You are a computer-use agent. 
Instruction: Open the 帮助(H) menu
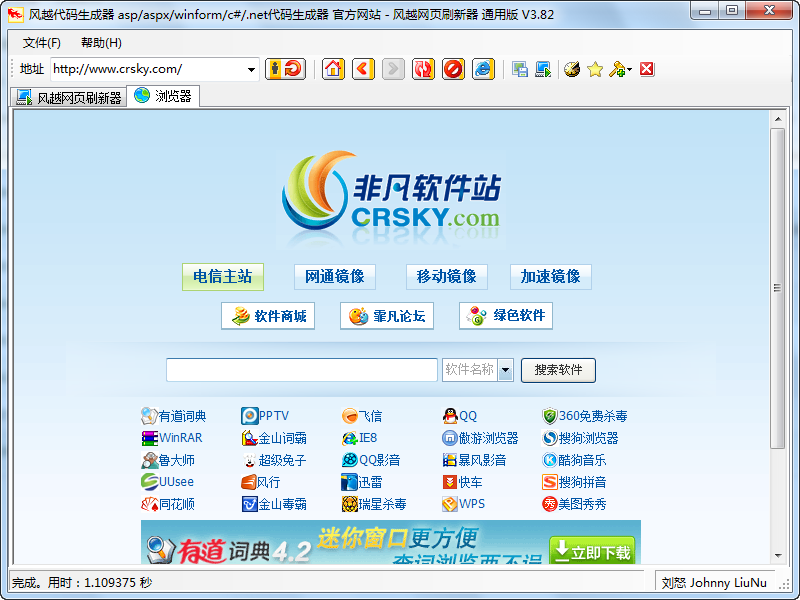click(101, 43)
